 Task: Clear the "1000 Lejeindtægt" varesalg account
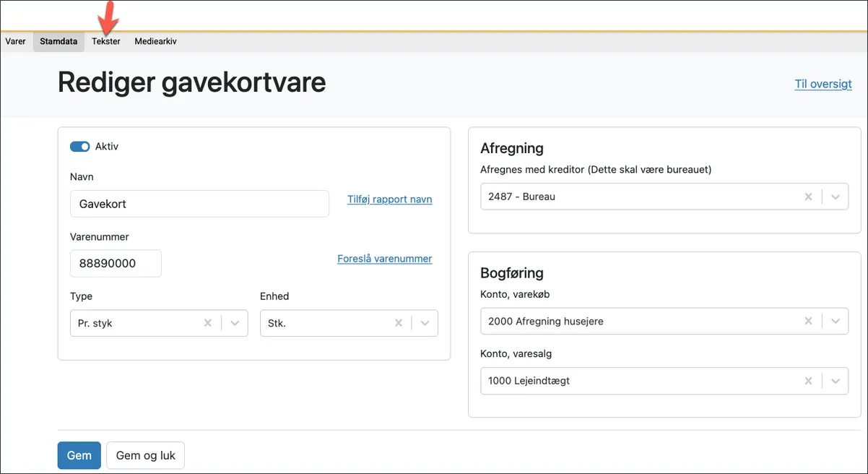[808, 381]
